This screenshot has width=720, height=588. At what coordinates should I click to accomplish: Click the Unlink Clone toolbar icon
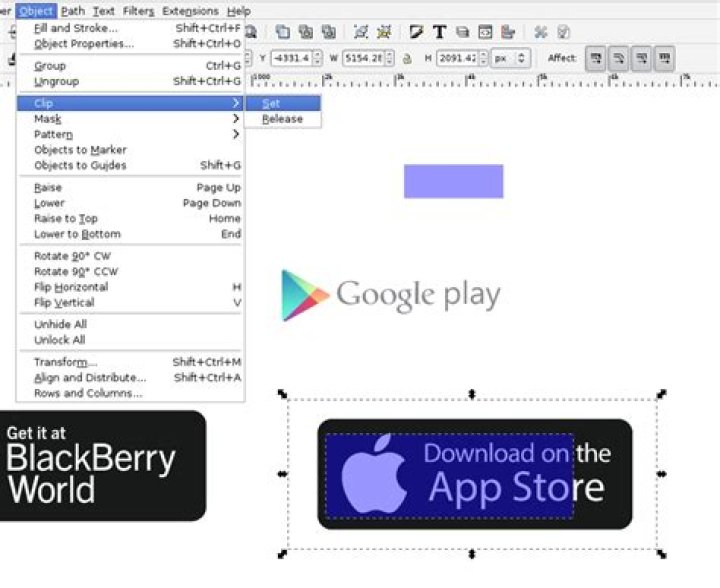tap(328, 32)
